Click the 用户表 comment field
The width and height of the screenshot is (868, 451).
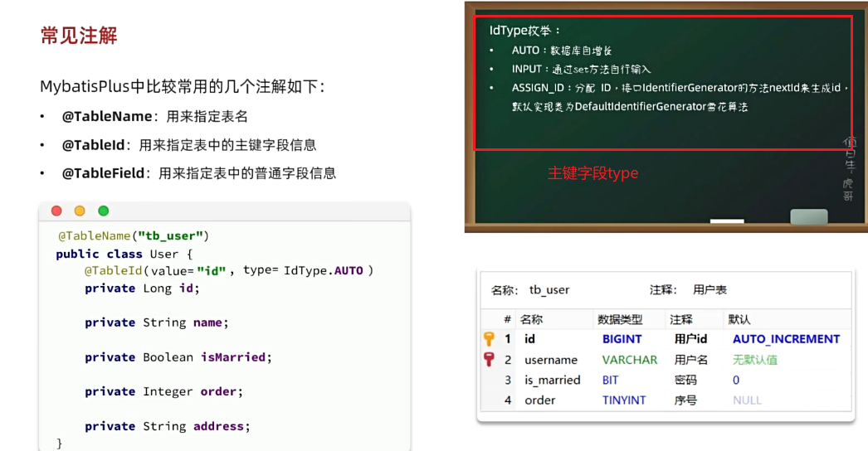710,290
